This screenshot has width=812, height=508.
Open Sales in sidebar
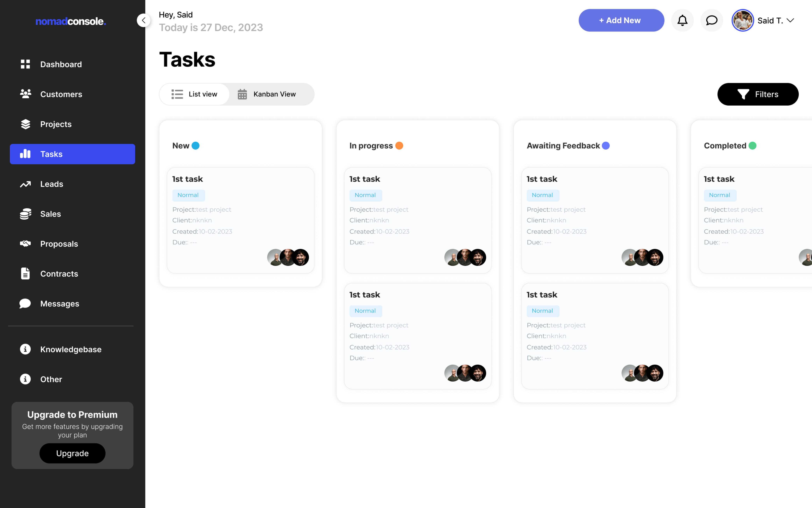click(x=73, y=214)
